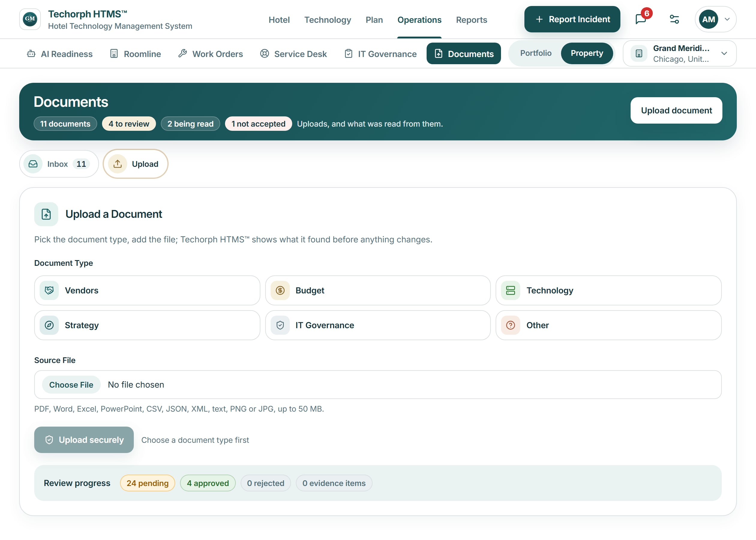Click the 0 rejected progress chip
This screenshot has height=540, width=756.
[x=265, y=483]
